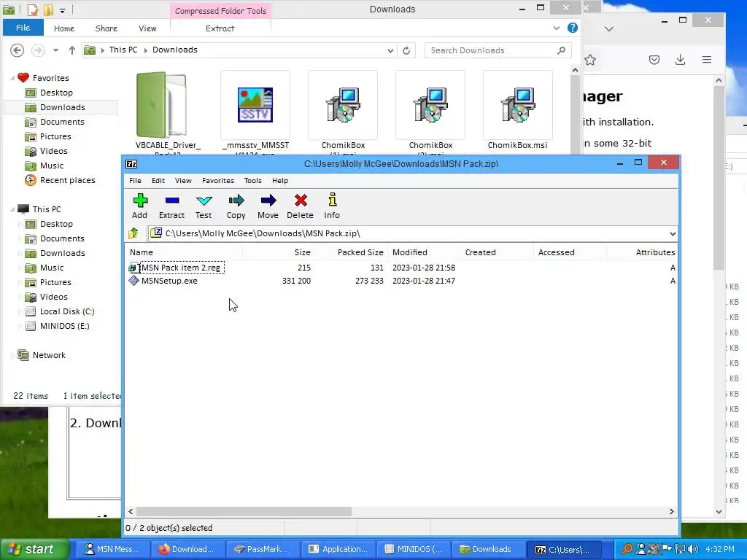Screen dimensions: 747x560
Task: Switch to the Share ribbon tab
Action: pos(107,28)
